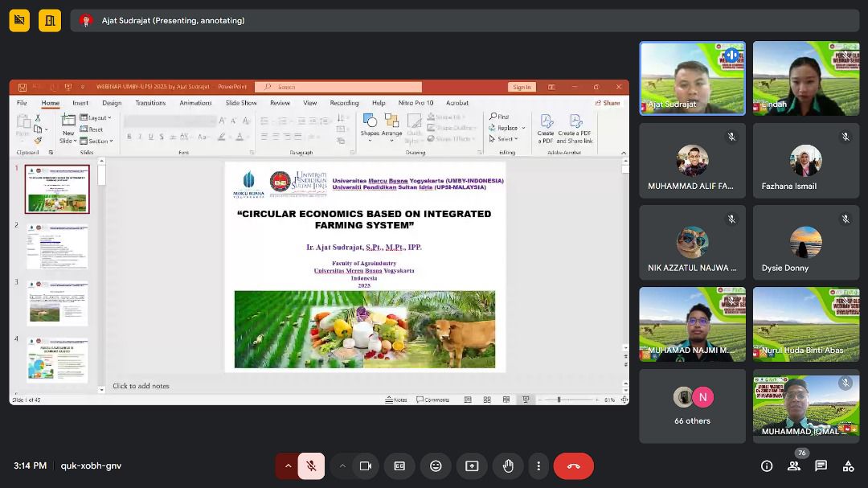
Task: Toggle the camera button in Meet toolbar
Action: click(366, 465)
